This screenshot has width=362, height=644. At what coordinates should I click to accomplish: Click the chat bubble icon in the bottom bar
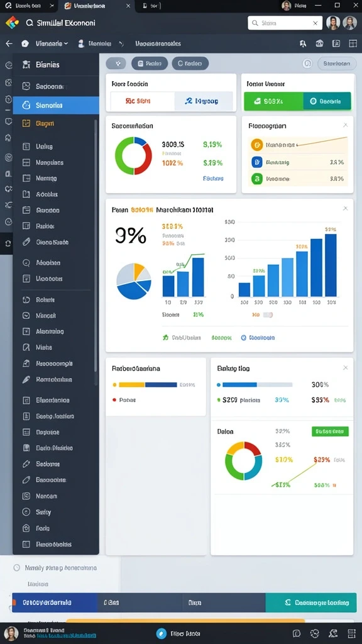tap(297, 633)
